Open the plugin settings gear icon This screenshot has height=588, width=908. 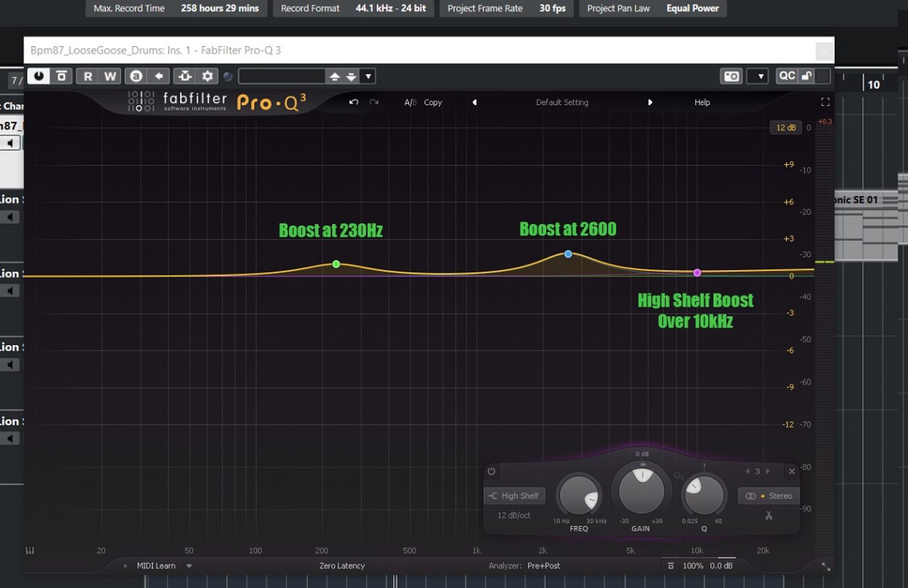[x=207, y=76]
